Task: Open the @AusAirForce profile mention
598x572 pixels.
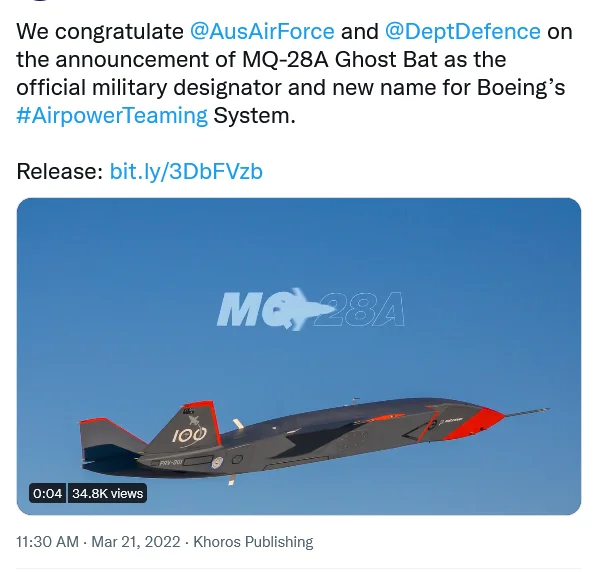Action: click(262, 31)
